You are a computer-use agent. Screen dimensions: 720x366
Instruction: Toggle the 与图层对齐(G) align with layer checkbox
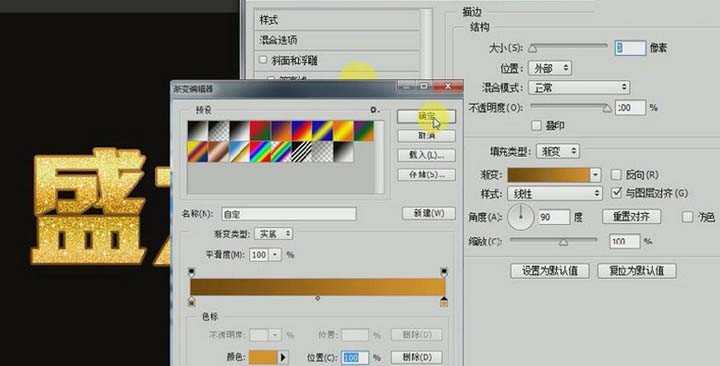click(x=617, y=193)
